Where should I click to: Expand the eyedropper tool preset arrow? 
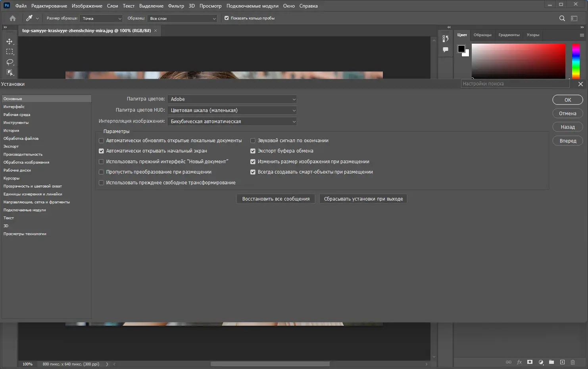[37, 18]
